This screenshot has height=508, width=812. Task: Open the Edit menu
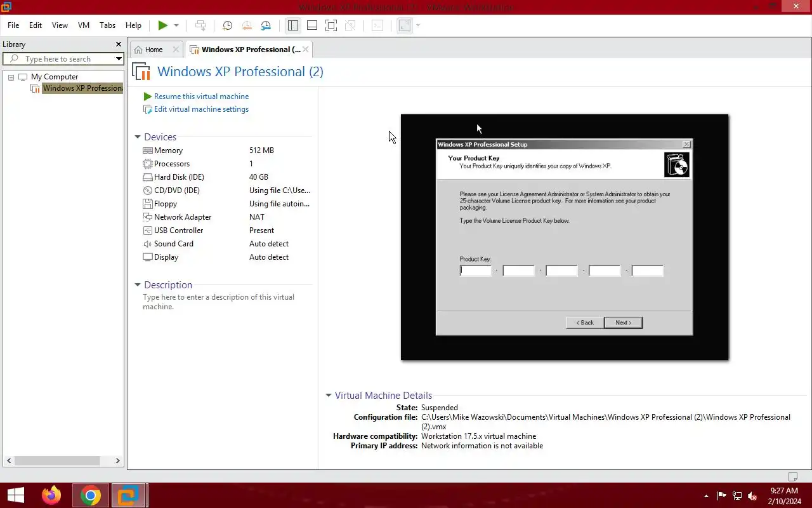[36, 25]
